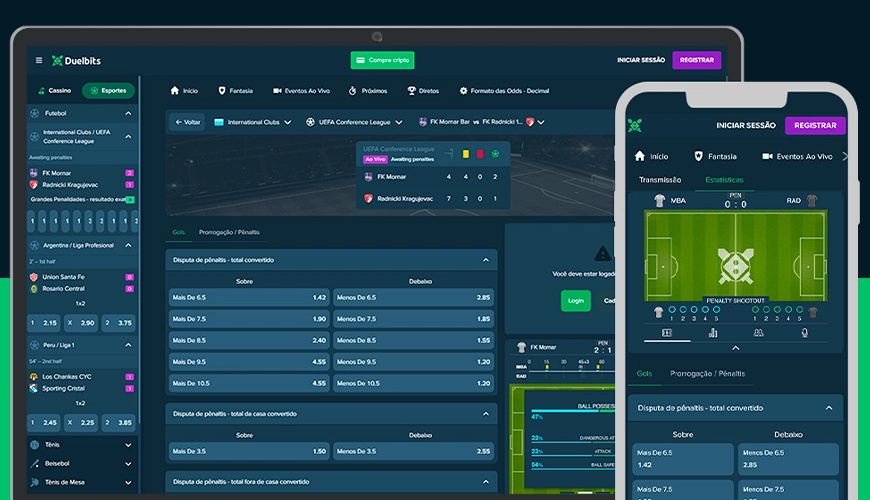Click the stopwatch icon next to Próximos
This screenshot has height=500, width=870.
coord(352,90)
